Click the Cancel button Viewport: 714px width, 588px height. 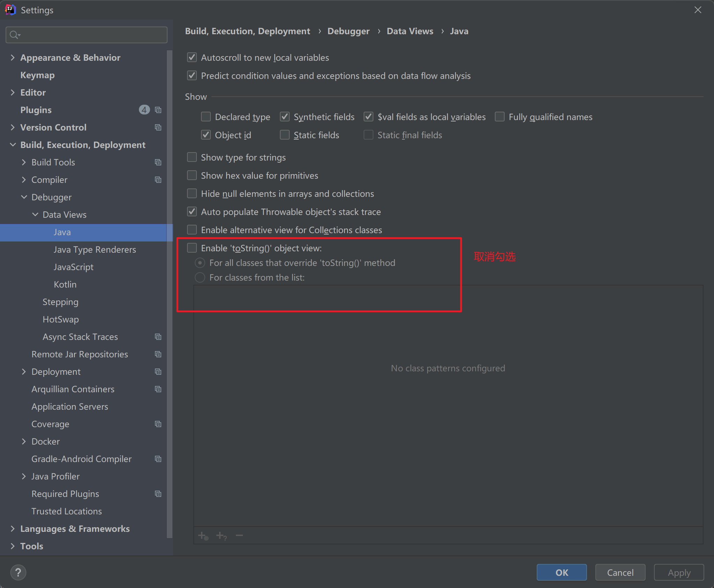point(620,572)
